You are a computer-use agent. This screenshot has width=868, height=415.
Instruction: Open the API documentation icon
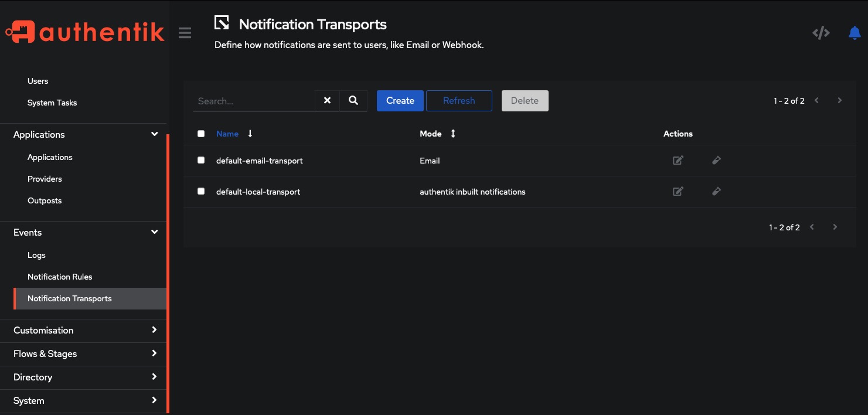821,33
